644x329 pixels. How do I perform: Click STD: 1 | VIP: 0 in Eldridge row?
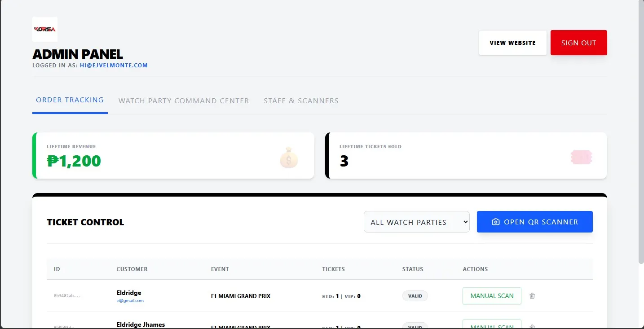[341, 296]
